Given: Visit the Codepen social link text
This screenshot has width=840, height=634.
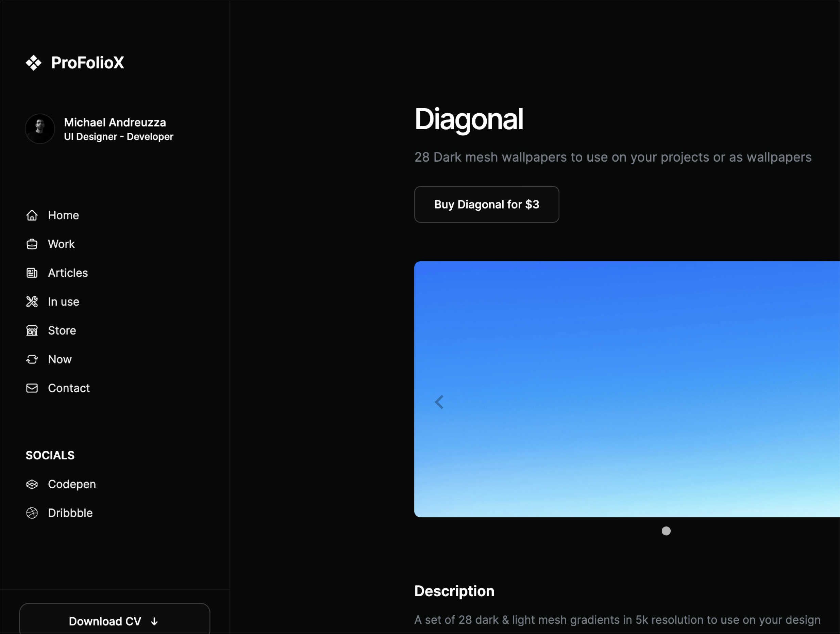Looking at the screenshot, I should (72, 485).
